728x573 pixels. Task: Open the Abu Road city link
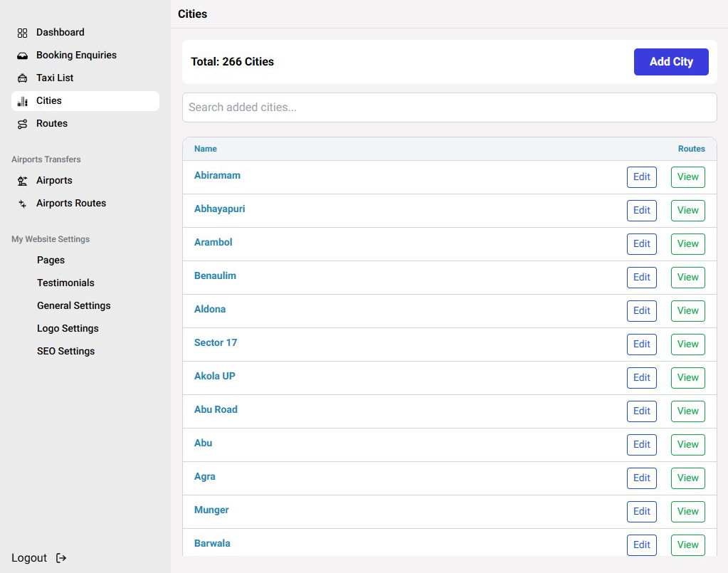click(x=216, y=409)
